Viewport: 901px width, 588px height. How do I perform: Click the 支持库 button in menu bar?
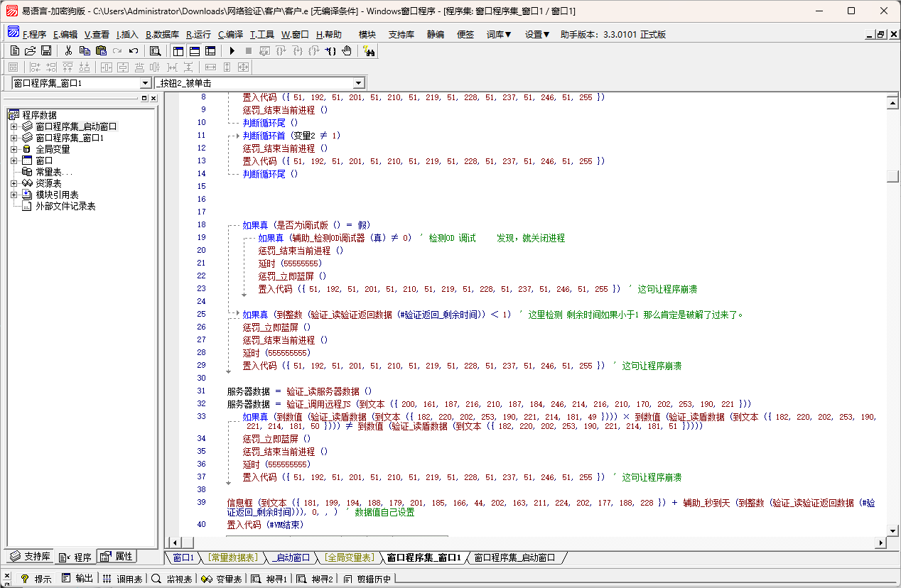(x=401, y=34)
